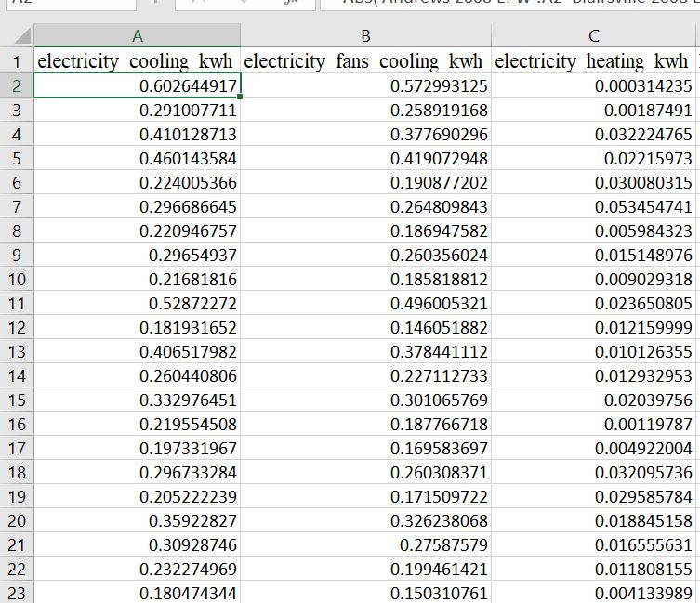This screenshot has width=700, height=603.
Task: Select cell with value 0.460143584
Action: point(137,159)
